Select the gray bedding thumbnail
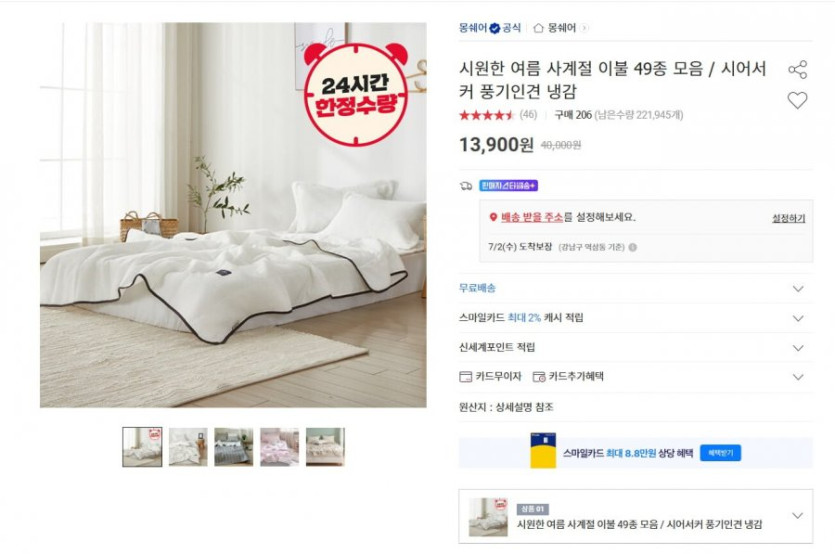Viewport: 835px width, 554px height. (x=234, y=447)
